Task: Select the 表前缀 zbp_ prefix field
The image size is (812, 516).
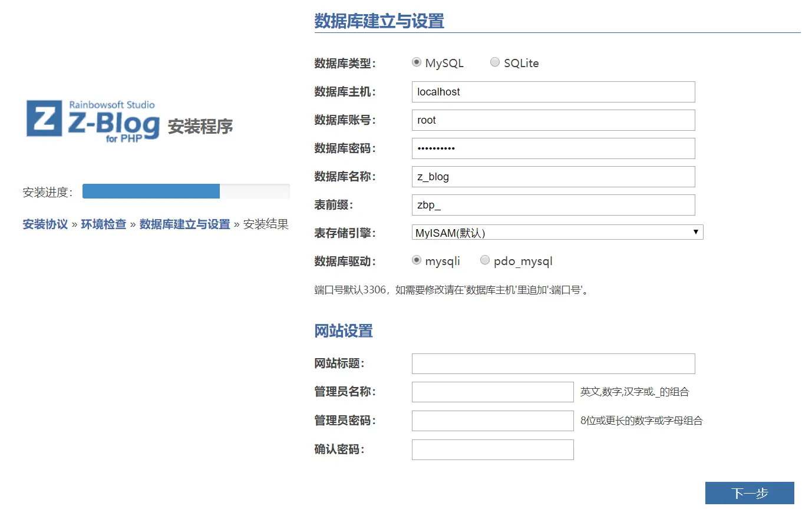Action: click(x=553, y=205)
